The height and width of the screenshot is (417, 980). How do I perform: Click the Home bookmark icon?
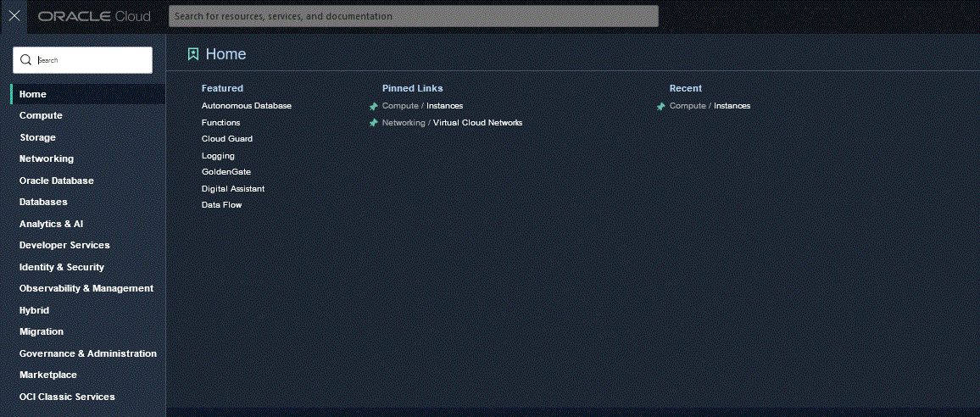click(x=193, y=54)
